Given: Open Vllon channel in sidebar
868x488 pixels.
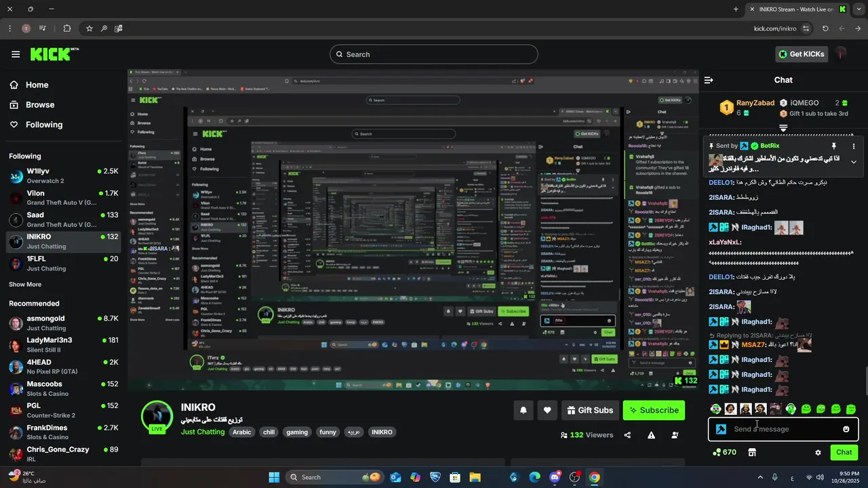Looking at the screenshot, I should 63,198.
